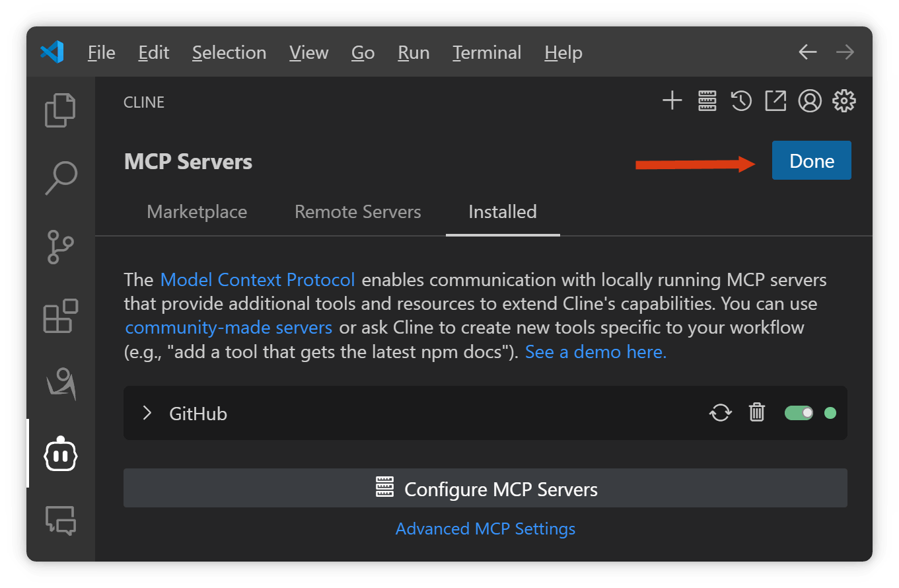The image size is (899, 588).
Task: Open the Search view icon
Action: point(60,178)
